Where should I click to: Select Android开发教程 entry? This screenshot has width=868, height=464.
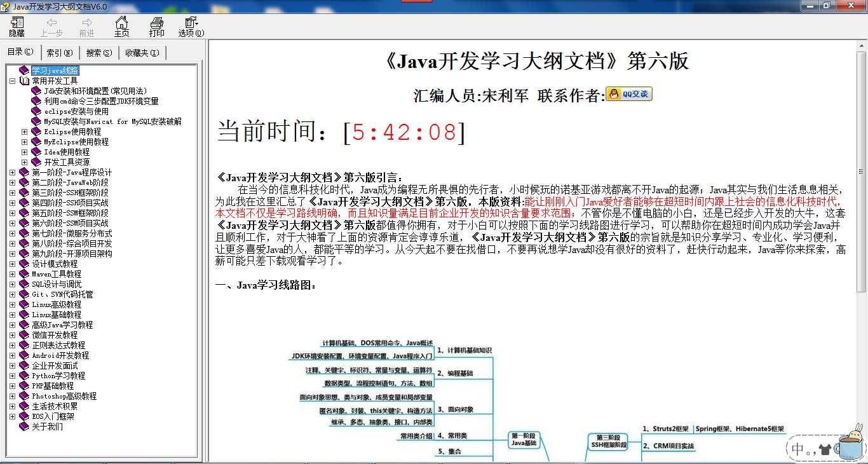tap(60, 355)
